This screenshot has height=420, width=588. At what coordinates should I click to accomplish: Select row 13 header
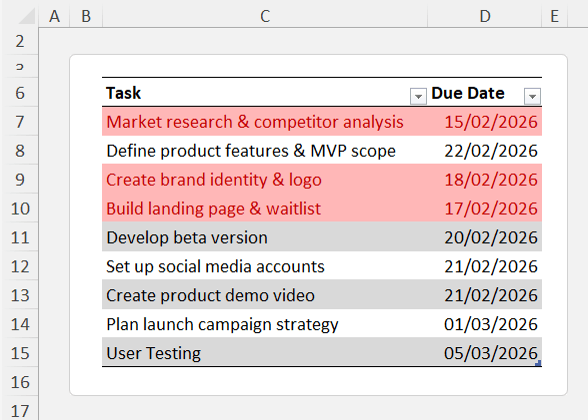click(20, 295)
